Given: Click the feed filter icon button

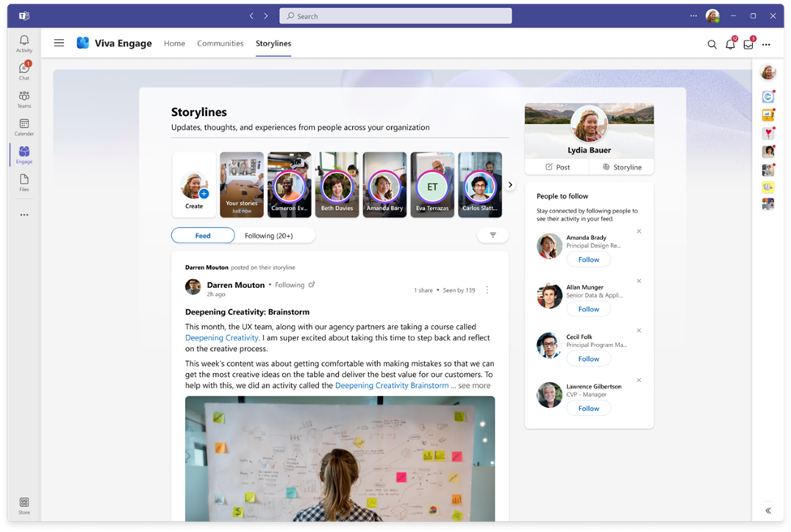Looking at the screenshot, I should [492, 235].
